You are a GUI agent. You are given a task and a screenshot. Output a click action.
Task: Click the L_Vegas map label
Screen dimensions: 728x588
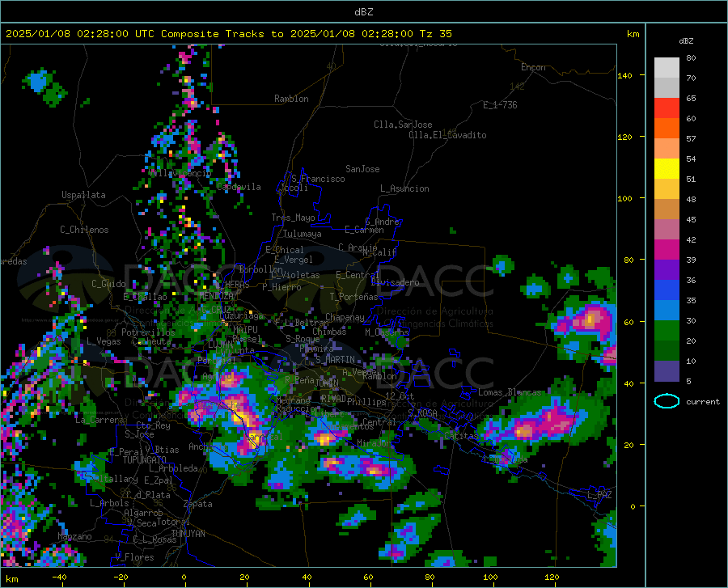[104, 342]
